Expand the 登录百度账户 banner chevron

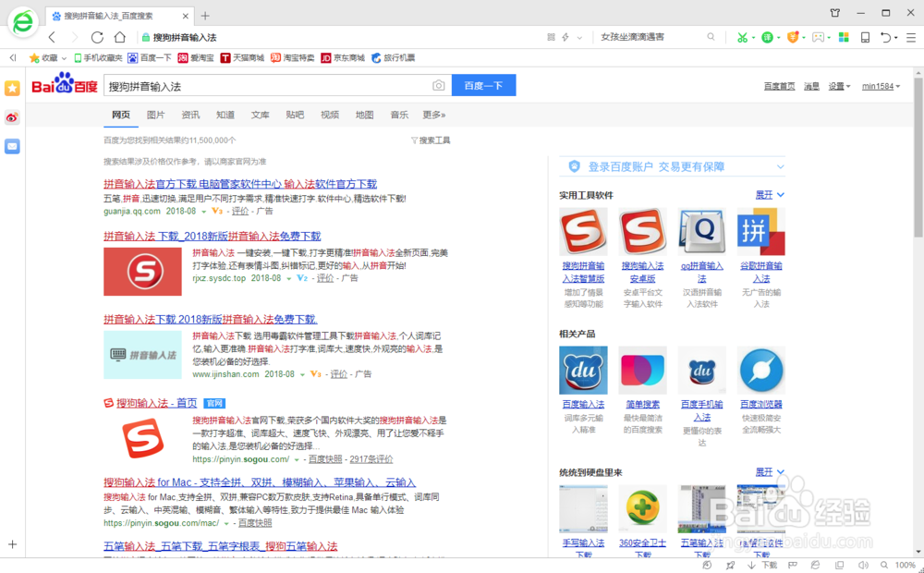780,167
